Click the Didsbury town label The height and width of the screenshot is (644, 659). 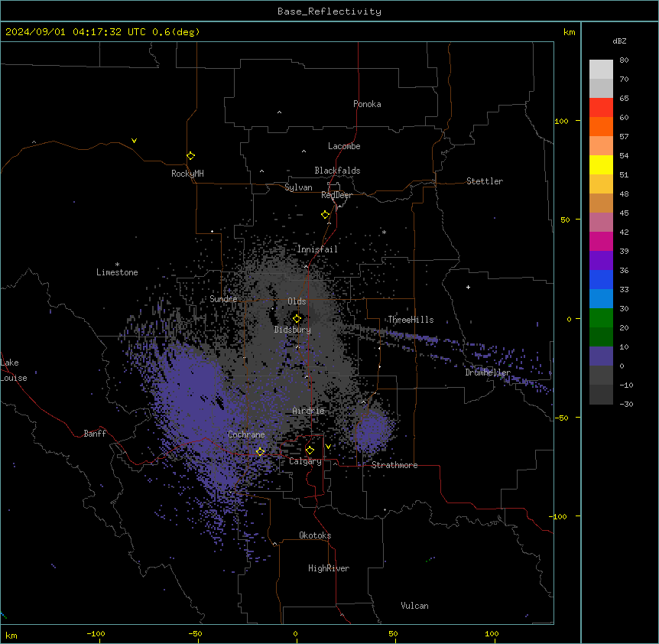click(x=293, y=330)
